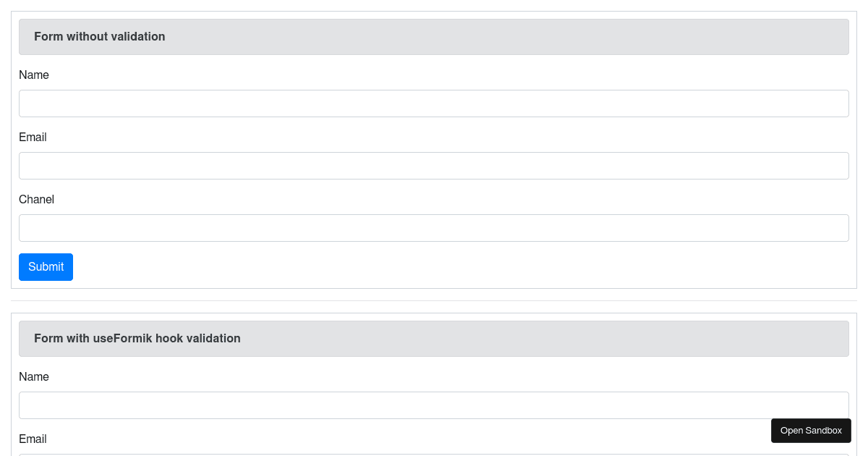Select the Chanel text field

click(434, 228)
